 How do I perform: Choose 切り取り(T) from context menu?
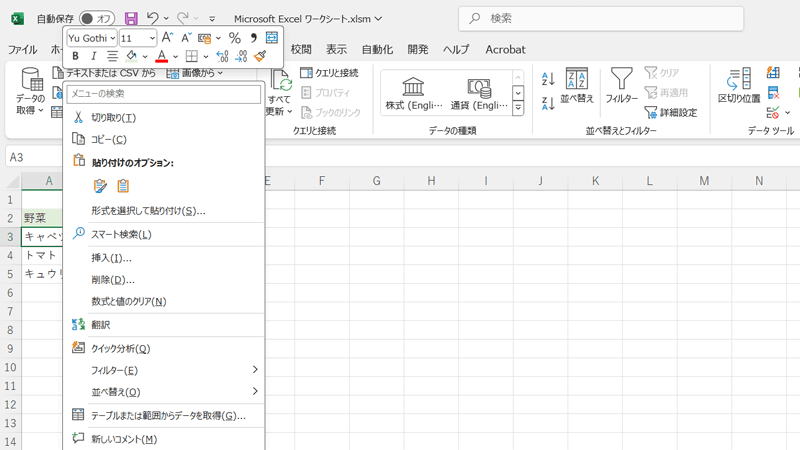(x=164, y=118)
